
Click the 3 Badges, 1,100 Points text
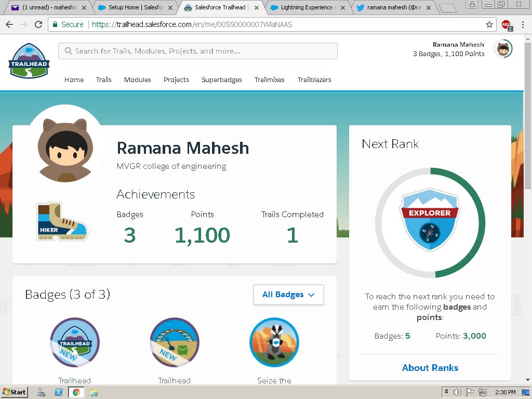(x=448, y=54)
